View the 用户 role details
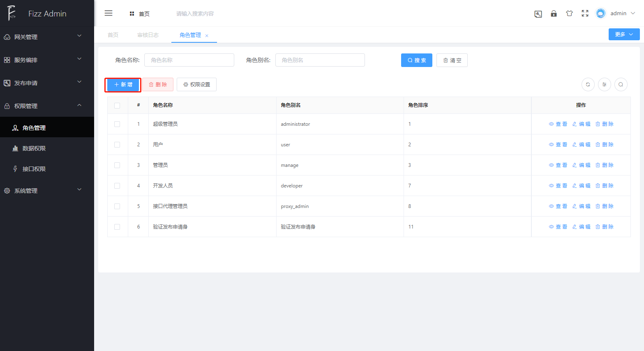The width and height of the screenshot is (644, 351). click(558, 145)
